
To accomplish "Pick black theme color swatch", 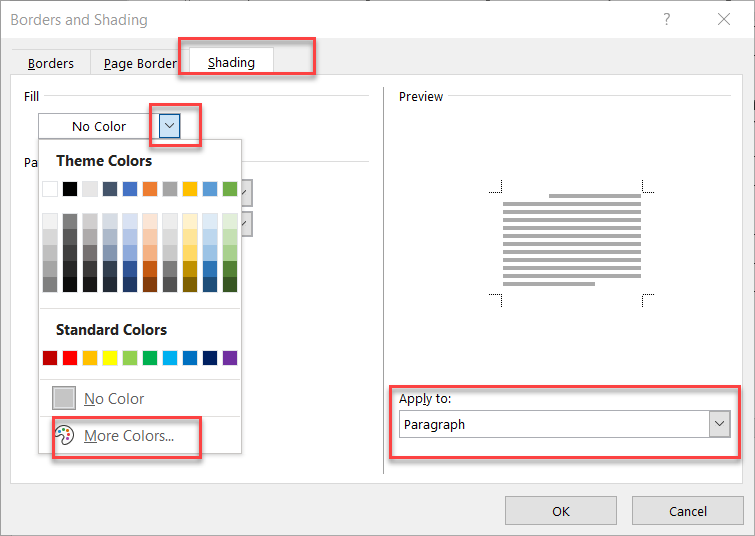I will (x=70, y=189).
